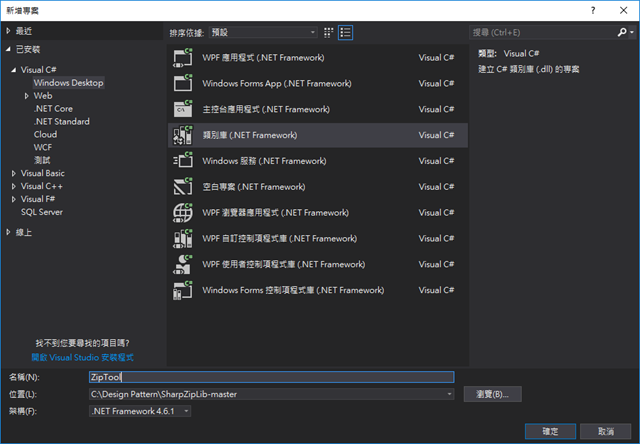Click the search magnifier icon
The width and height of the screenshot is (640, 444).
[x=622, y=32]
